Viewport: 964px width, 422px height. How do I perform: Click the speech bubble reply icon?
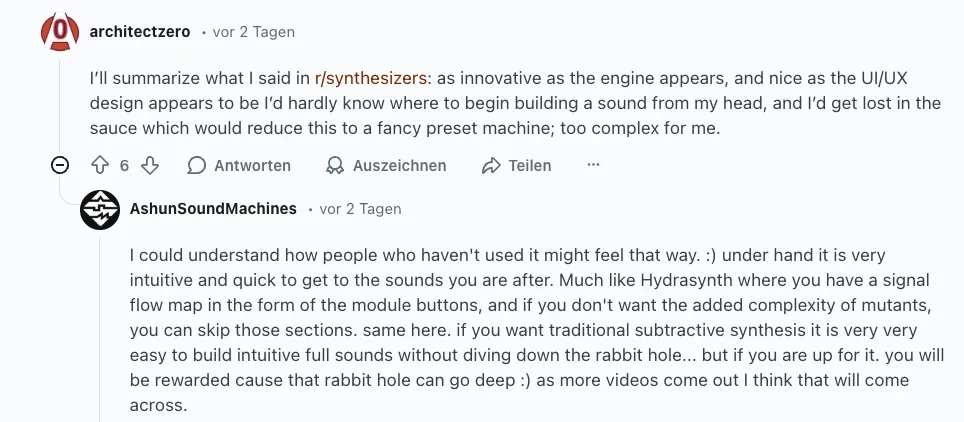(x=197, y=165)
